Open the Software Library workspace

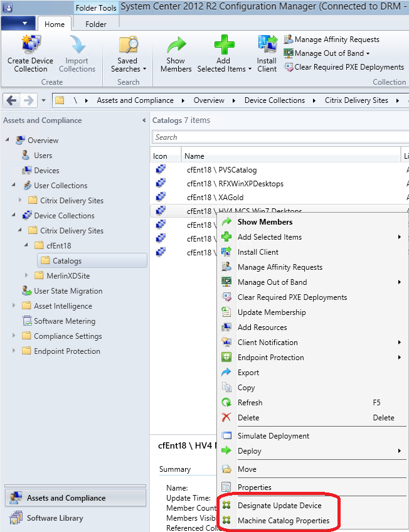click(x=55, y=518)
